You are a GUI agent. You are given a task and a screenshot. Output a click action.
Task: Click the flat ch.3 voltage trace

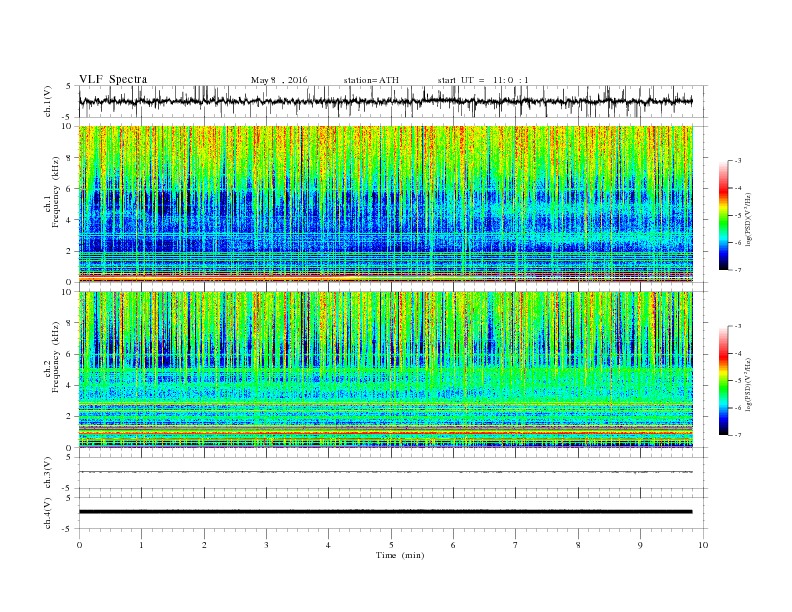click(385, 472)
